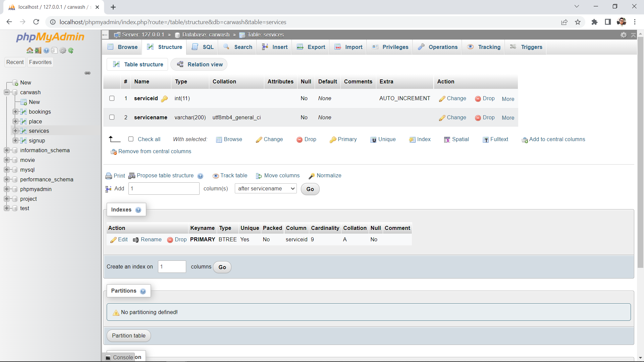Click the log out door icon
The width and height of the screenshot is (644, 362).
(x=38, y=51)
